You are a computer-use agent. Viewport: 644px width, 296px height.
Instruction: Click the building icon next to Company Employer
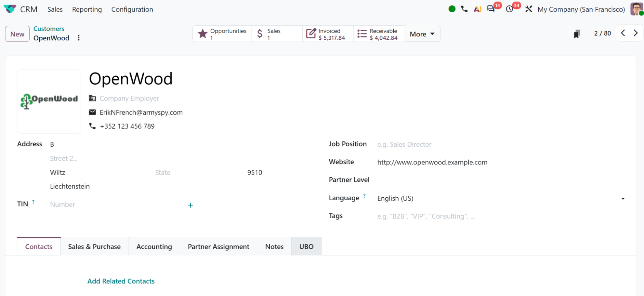pos(92,98)
